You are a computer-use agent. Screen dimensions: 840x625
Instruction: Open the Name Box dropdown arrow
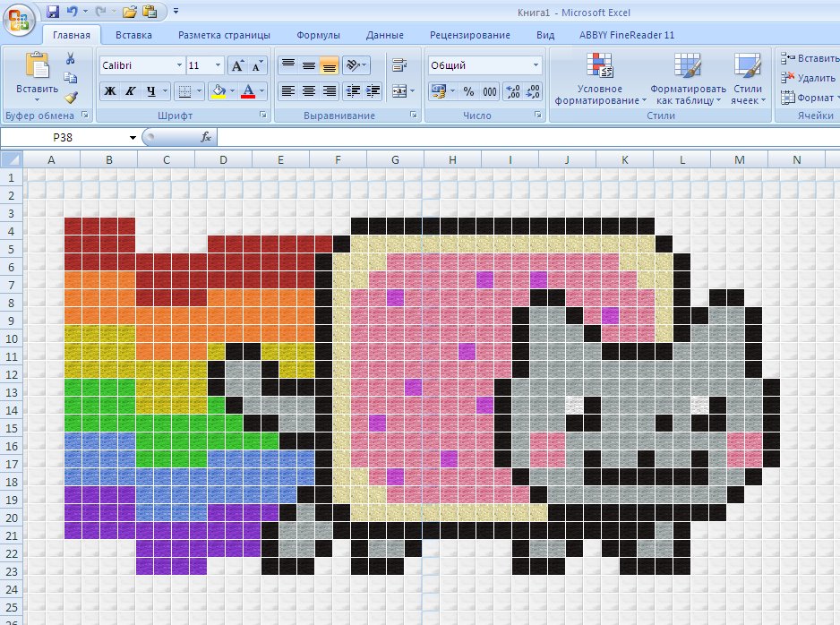(x=133, y=138)
